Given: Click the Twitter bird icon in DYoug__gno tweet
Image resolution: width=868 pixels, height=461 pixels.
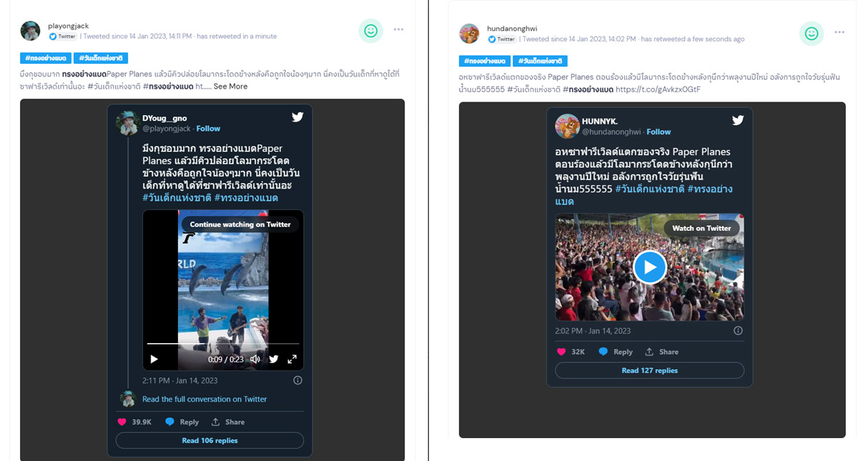Looking at the screenshot, I should pyautogui.click(x=297, y=117).
